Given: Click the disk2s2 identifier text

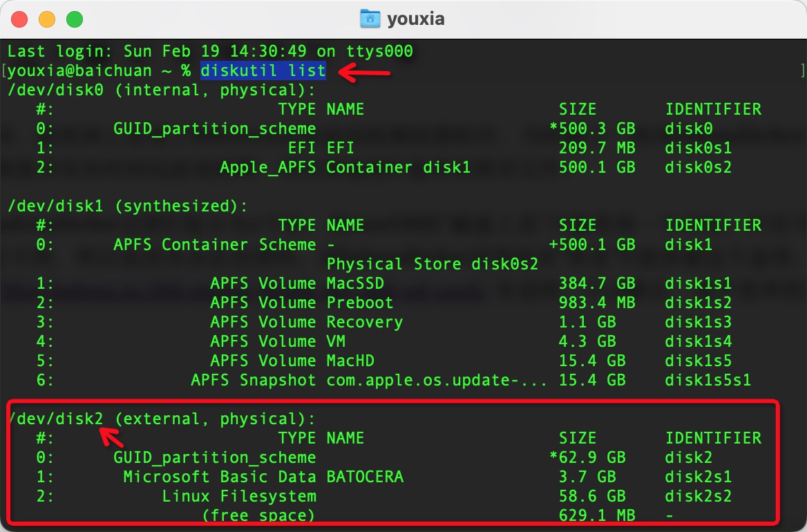Looking at the screenshot, I should (x=698, y=496).
